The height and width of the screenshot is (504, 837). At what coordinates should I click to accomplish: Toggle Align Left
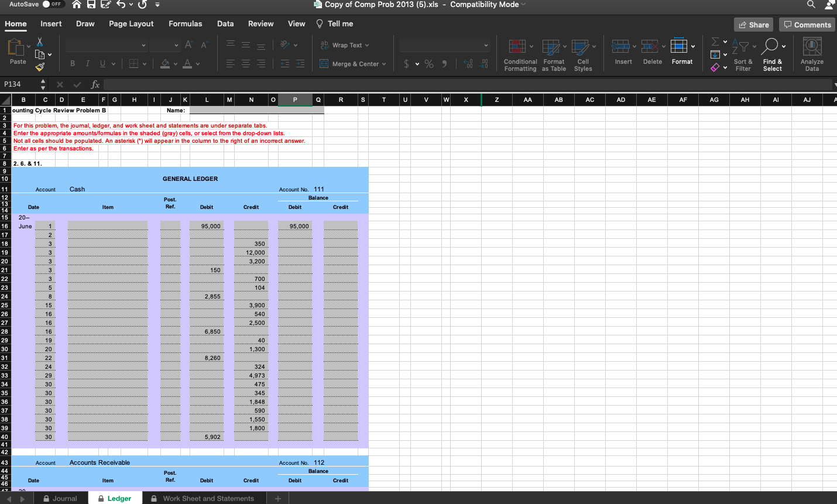(231, 64)
